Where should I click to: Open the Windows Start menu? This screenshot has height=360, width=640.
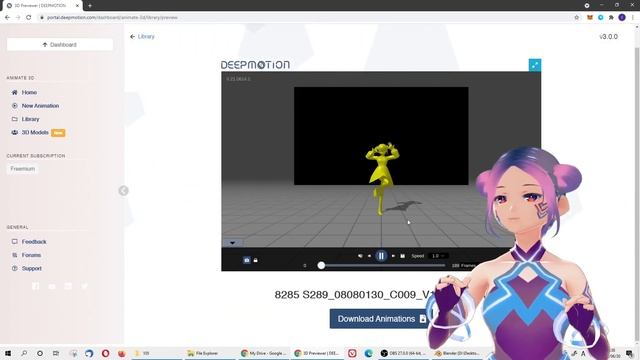tap(8, 353)
